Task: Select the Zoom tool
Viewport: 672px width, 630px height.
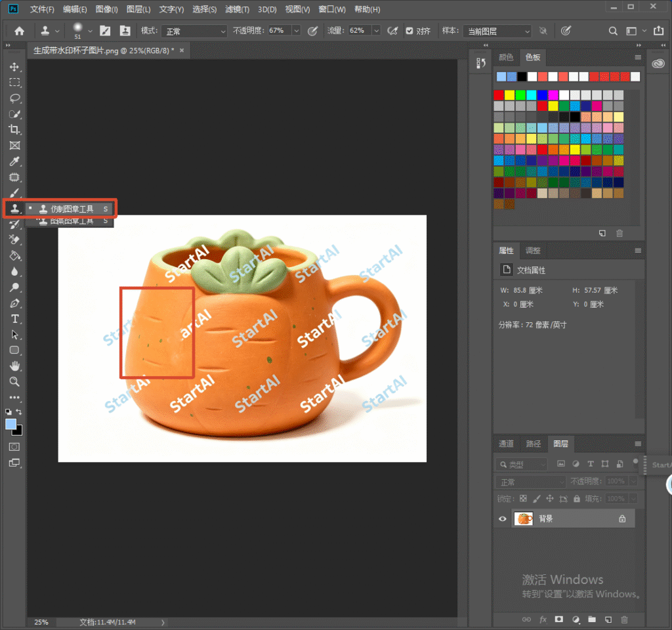Action: [14, 381]
